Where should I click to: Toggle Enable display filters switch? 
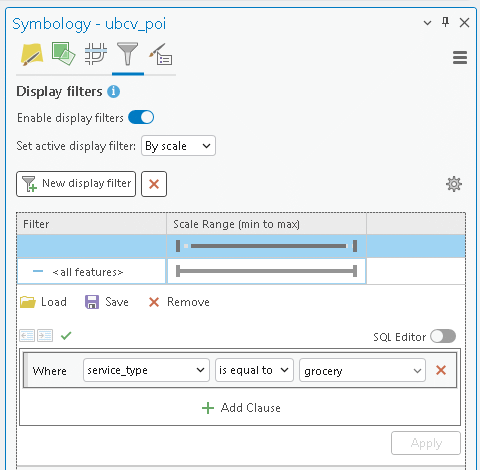141,117
